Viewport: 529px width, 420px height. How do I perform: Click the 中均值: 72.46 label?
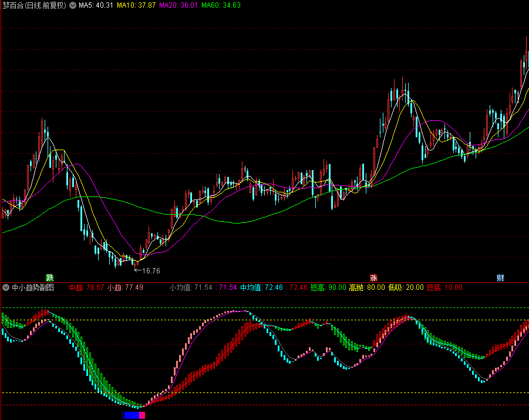click(261, 287)
